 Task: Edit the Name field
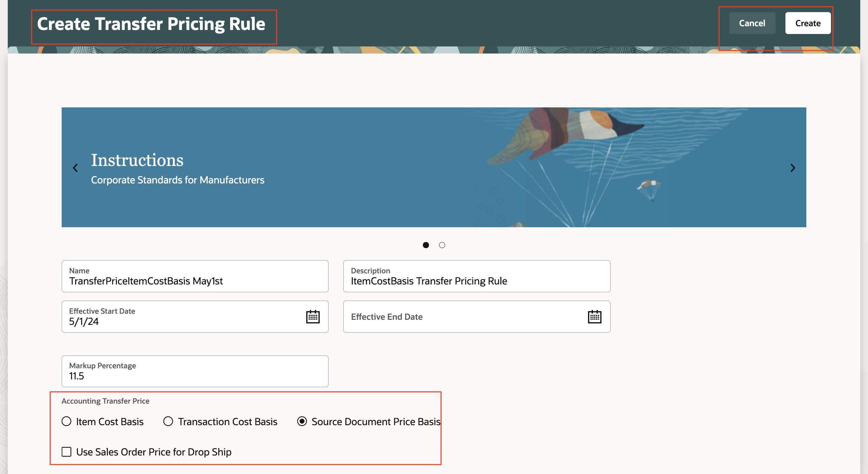pyautogui.click(x=195, y=281)
